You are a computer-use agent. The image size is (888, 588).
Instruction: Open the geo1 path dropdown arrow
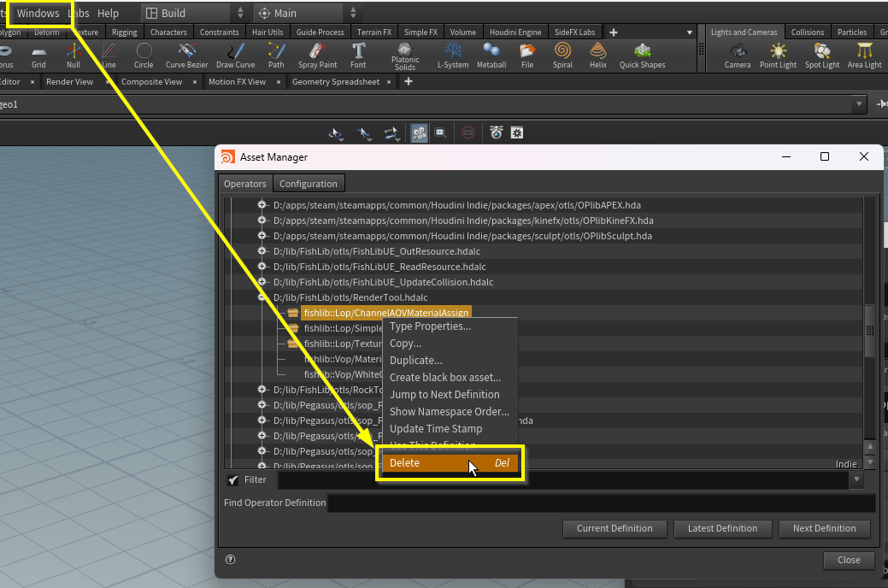pos(859,104)
